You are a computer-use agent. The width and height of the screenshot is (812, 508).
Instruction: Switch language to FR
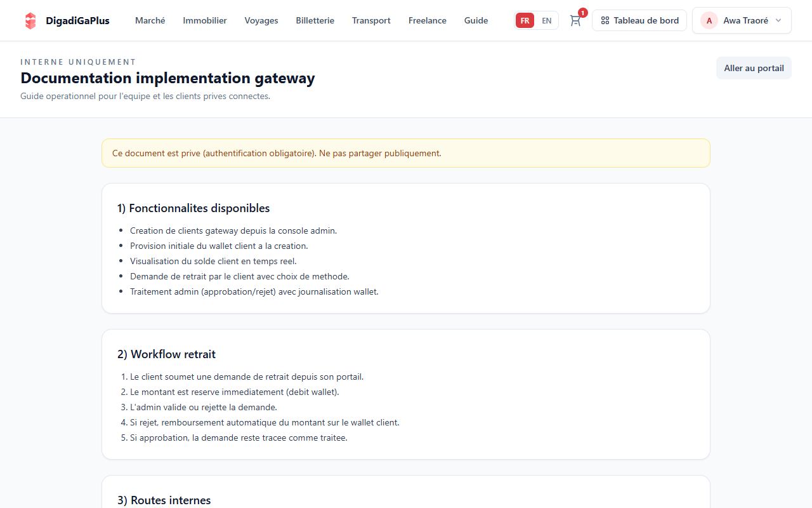525,20
